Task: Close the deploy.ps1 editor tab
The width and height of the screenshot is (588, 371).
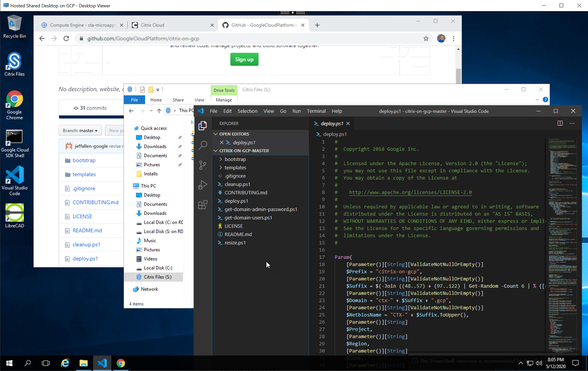Action: (x=348, y=123)
